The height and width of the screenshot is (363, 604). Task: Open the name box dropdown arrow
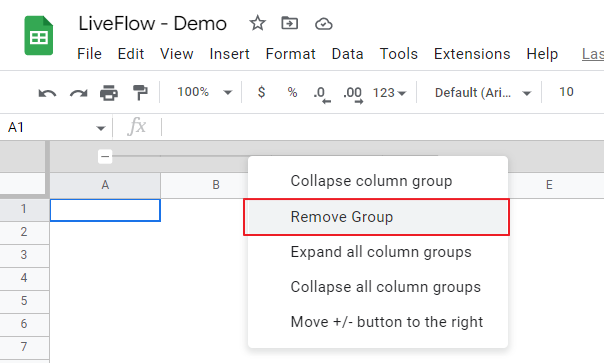click(101, 128)
